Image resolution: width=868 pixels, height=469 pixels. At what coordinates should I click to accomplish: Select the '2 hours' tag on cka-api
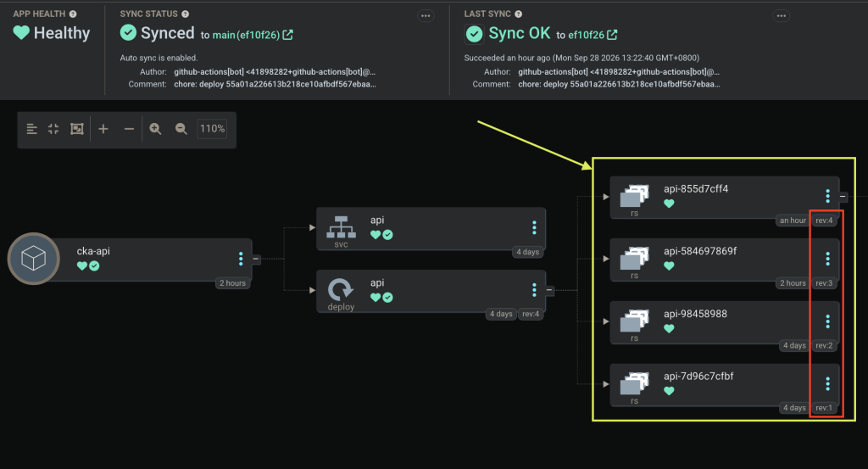232,283
